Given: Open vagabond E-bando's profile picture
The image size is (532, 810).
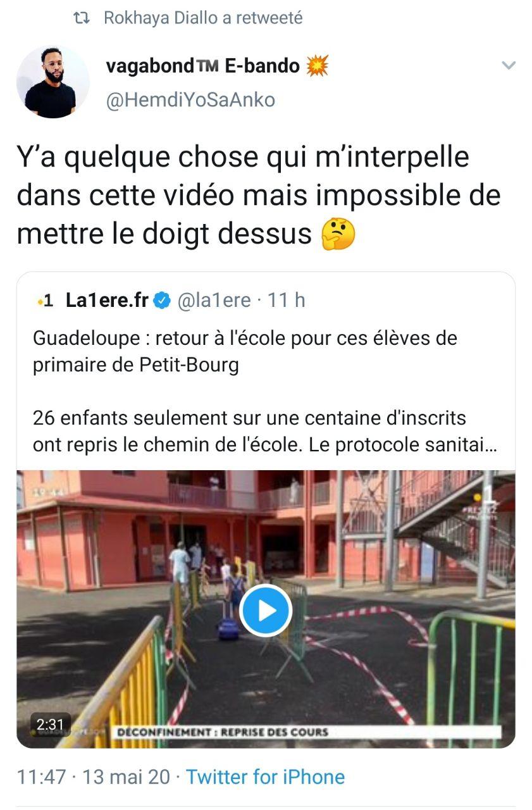Looking at the screenshot, I should pyautogui.click(x=53, y=82).
